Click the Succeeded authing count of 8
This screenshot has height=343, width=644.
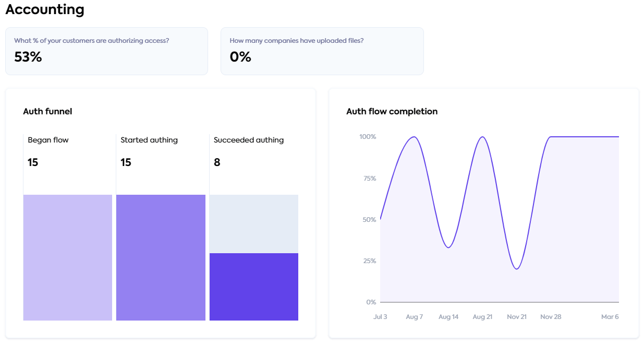(x=217, y=162)
